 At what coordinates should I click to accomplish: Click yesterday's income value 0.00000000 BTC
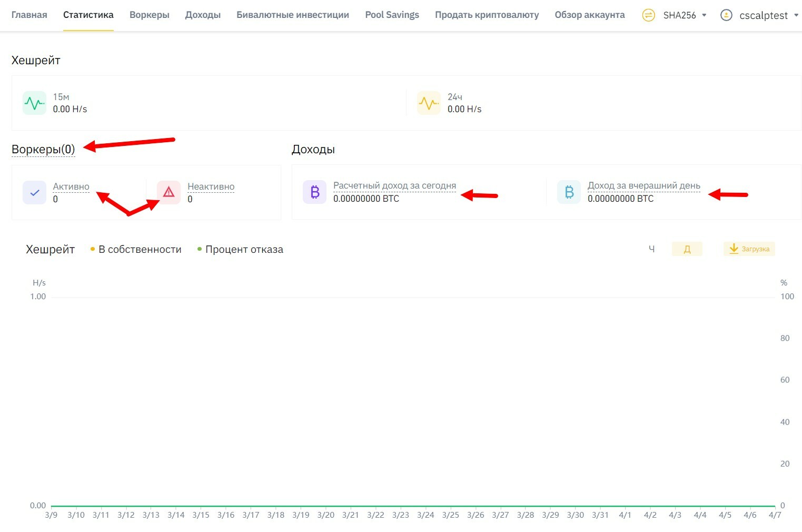620,199
